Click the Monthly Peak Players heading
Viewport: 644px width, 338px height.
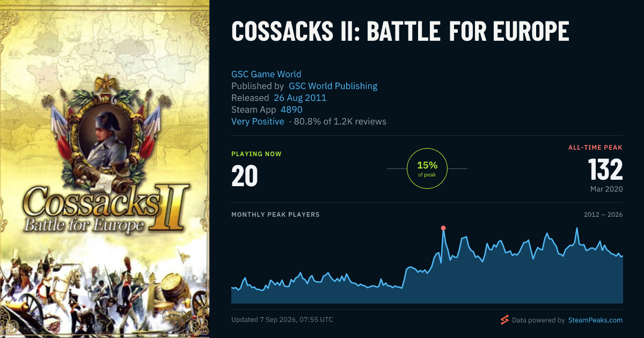click(275, 215)
